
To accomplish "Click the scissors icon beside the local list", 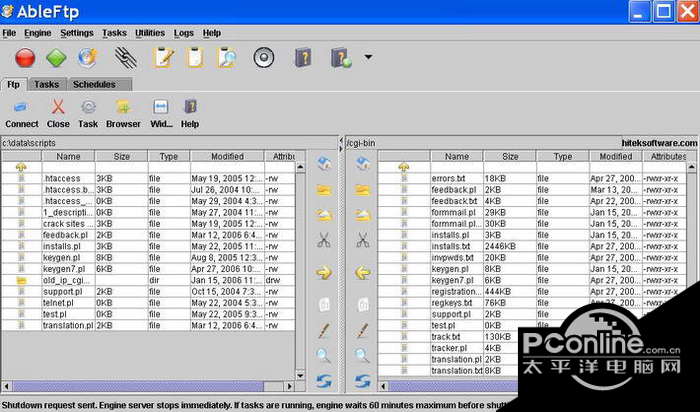I will pyautogui.click(x=324, y=241).
